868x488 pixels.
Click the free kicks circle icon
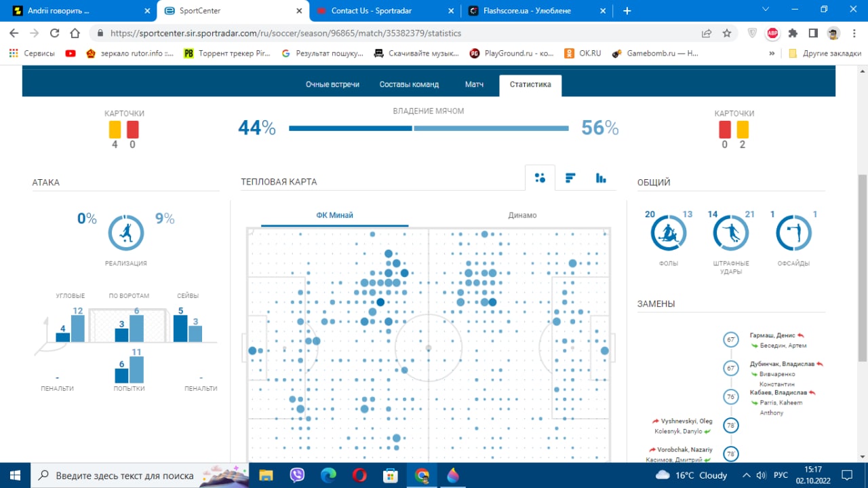[x=731, y=233]
